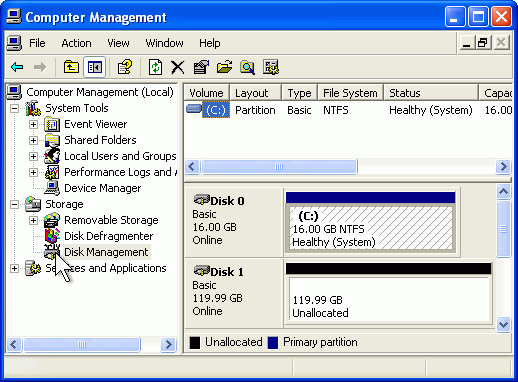Click the Services and Applications icon

pos(33,268)
